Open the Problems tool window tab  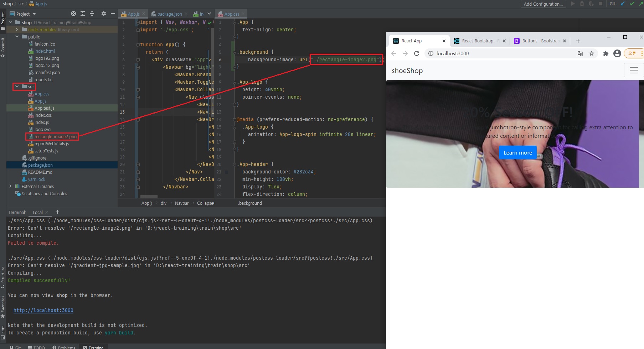(64, 347)
